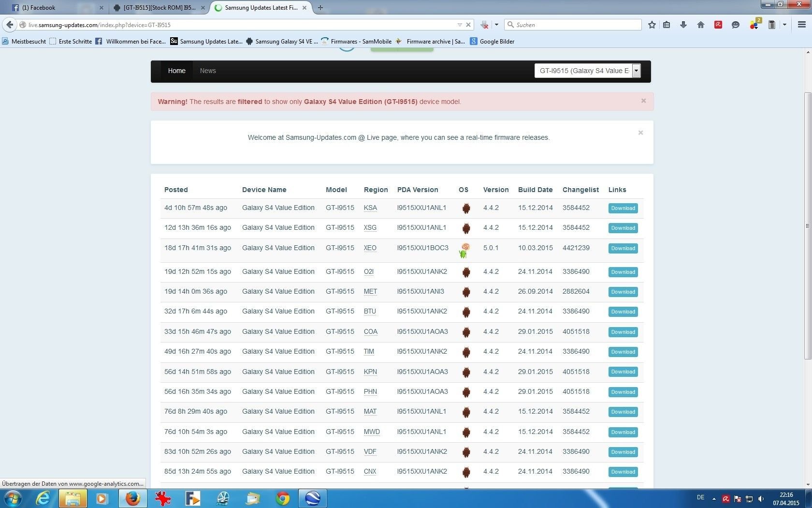Expand the address bar history dropdown arrow
The height and width of the screenshot is (508, 812).
[460, 25]
